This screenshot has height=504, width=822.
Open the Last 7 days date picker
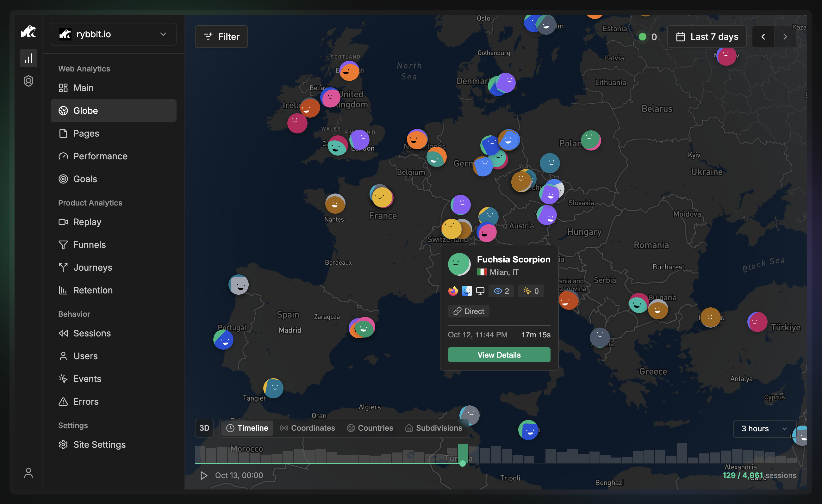pyautogui.click(x=707, y=37)
